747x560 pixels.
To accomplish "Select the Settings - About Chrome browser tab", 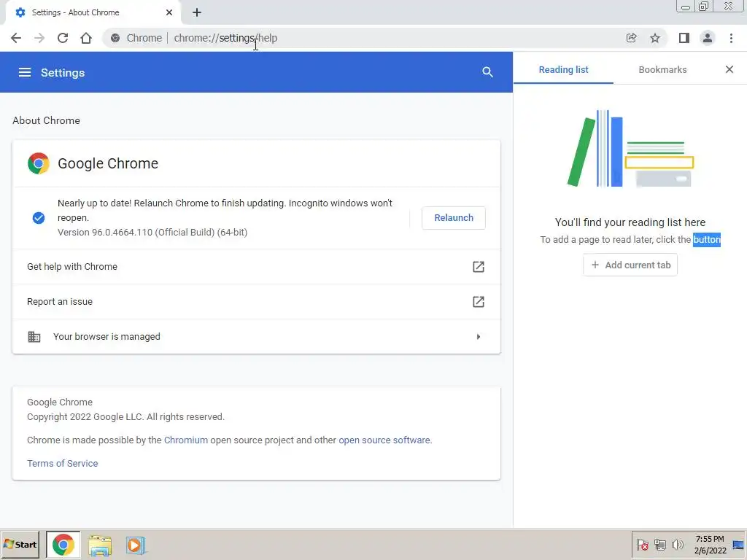I will pyautogui.click(x=93, y=12).
